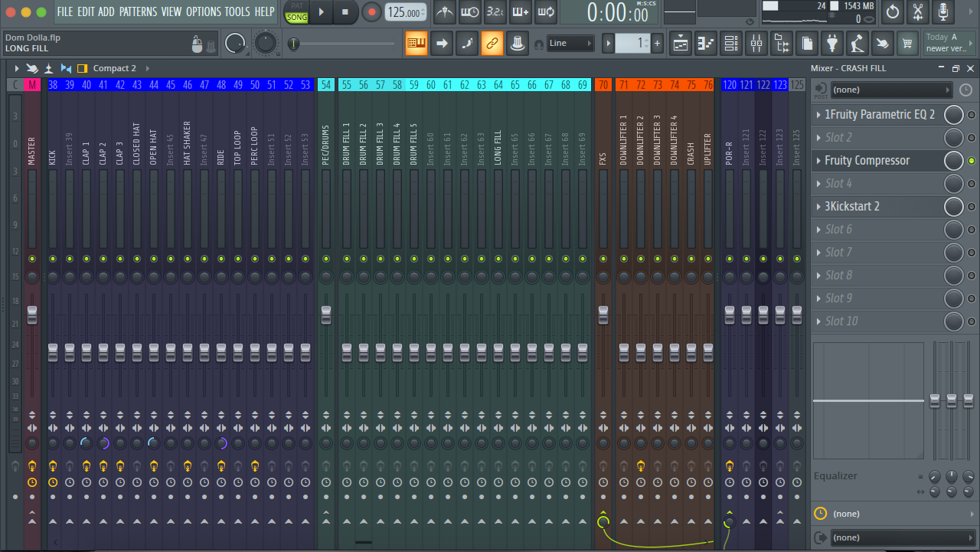Click the MASTER track volume fader

tap(32, 314)
